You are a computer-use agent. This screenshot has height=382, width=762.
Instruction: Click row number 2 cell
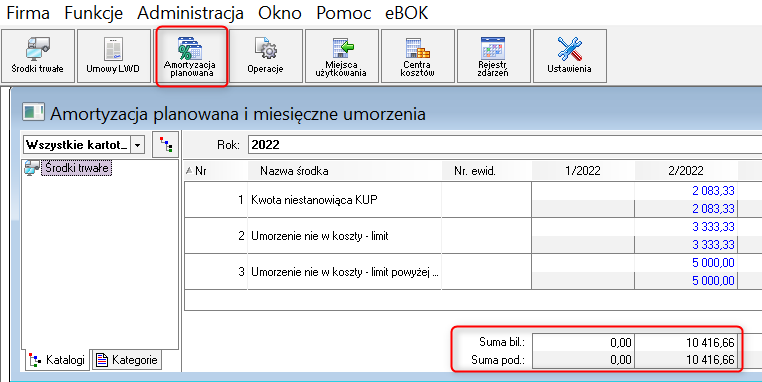(216, 236)
